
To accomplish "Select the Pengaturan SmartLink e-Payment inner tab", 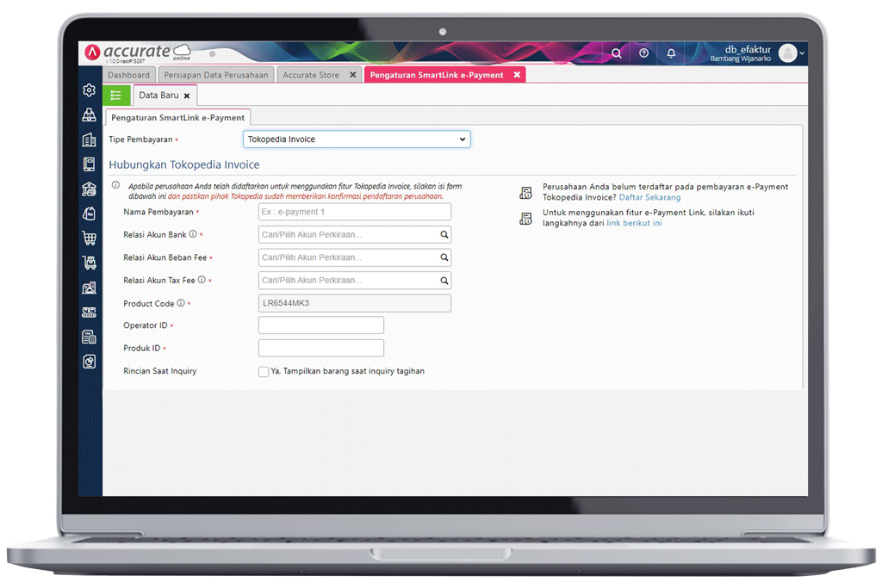I will 177,117.
